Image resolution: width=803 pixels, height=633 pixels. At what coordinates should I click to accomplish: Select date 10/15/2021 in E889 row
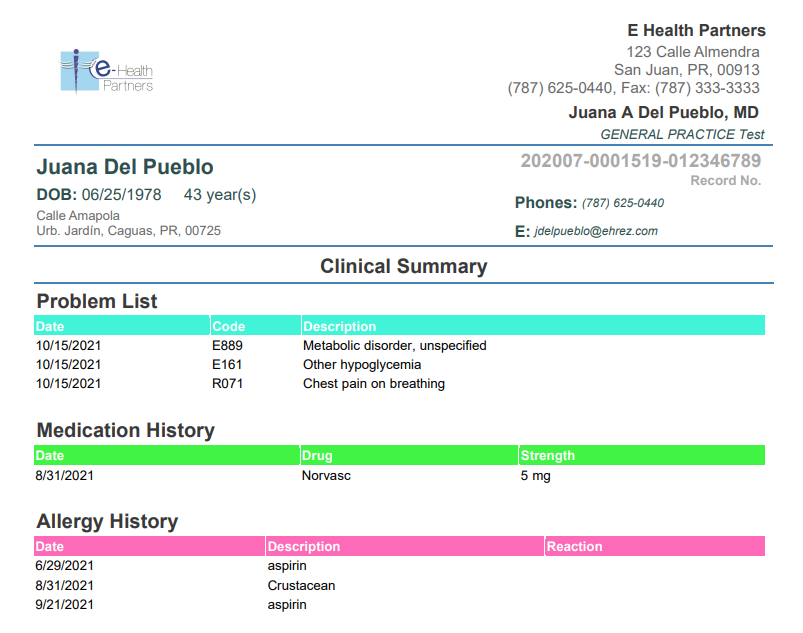pyautogui.click(x=68, y=346)
